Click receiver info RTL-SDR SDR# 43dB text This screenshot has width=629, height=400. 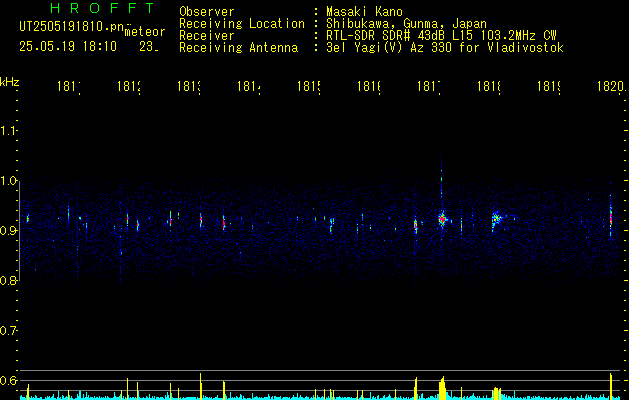[441, 36]
